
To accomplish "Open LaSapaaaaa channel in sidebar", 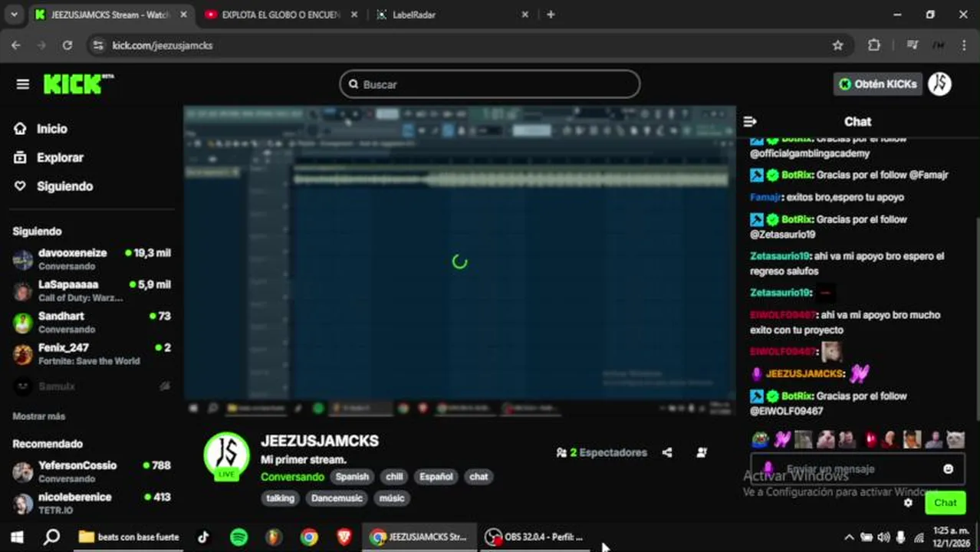I will coord(92,291).
